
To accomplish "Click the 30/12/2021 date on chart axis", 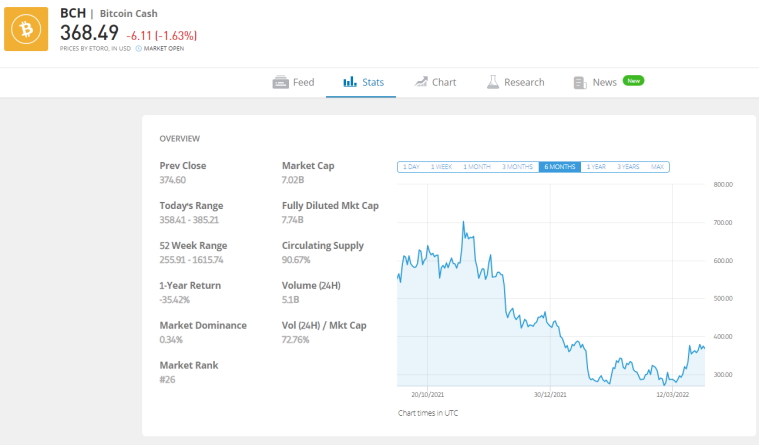I will (550, 395).
